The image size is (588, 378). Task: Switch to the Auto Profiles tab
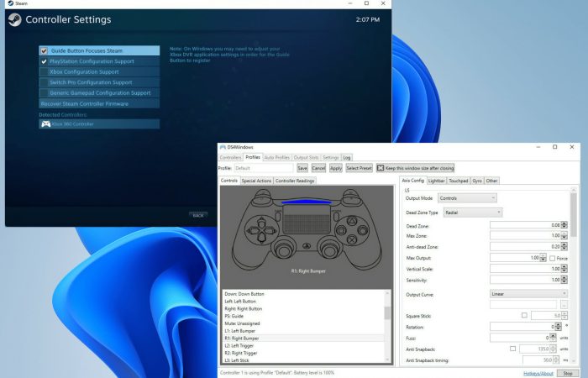pyautogui.click(x=276, y=158)
